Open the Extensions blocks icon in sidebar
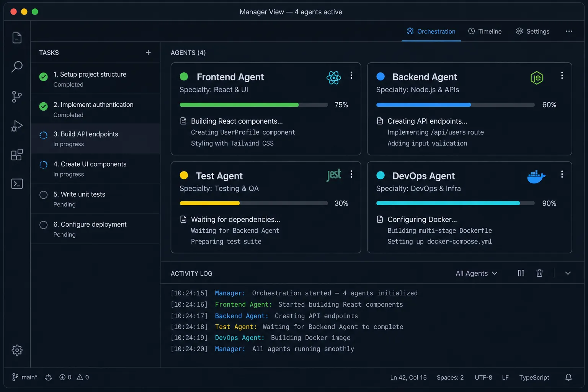 pos(17,155)
